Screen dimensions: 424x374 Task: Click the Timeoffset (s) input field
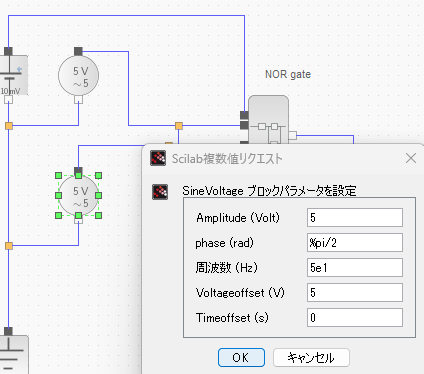pyautogui.click(x=355, y=318)
